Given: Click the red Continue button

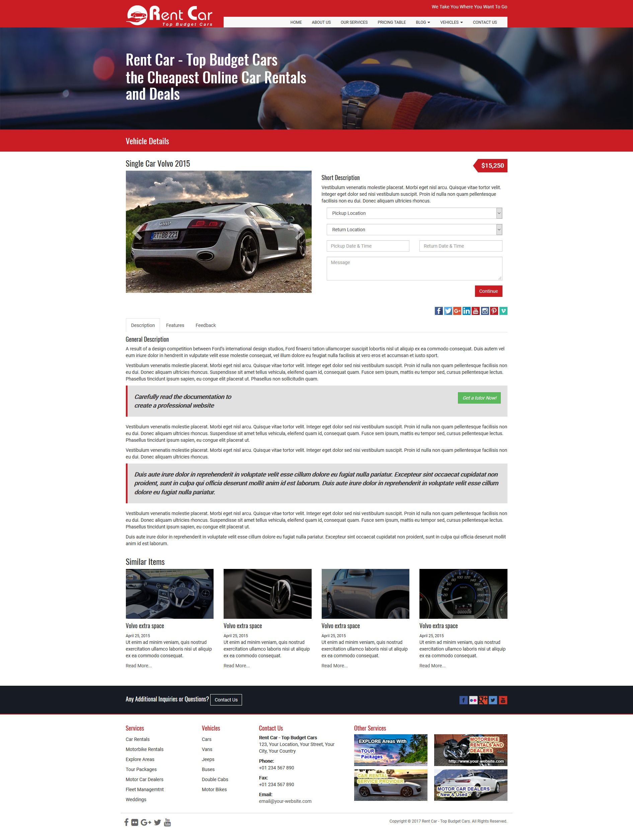Looking at the screenshot, I should point(488,291).
